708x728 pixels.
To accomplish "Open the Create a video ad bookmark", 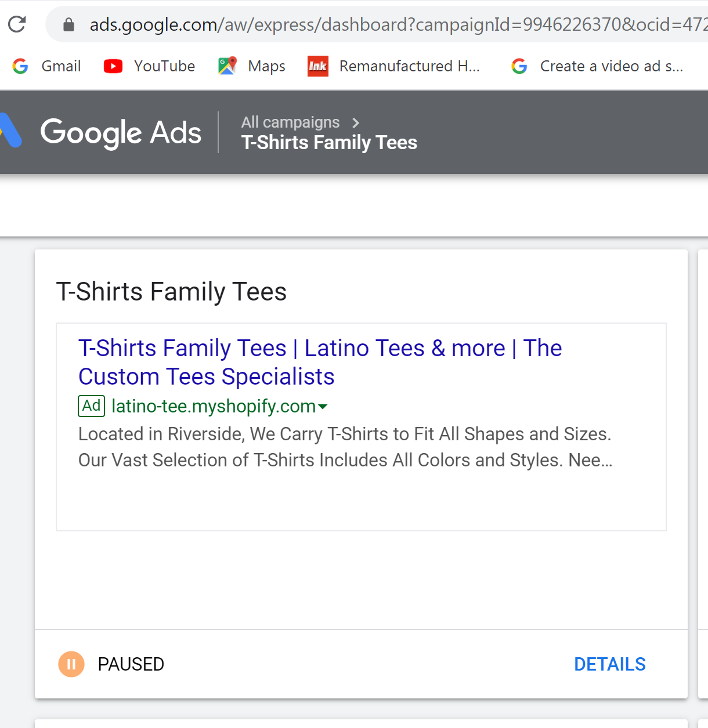I will 597,66.
